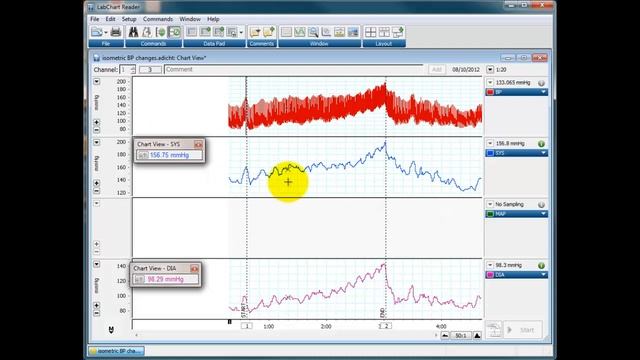Open the Zoom View magnifier icon

tap(313, 32)
